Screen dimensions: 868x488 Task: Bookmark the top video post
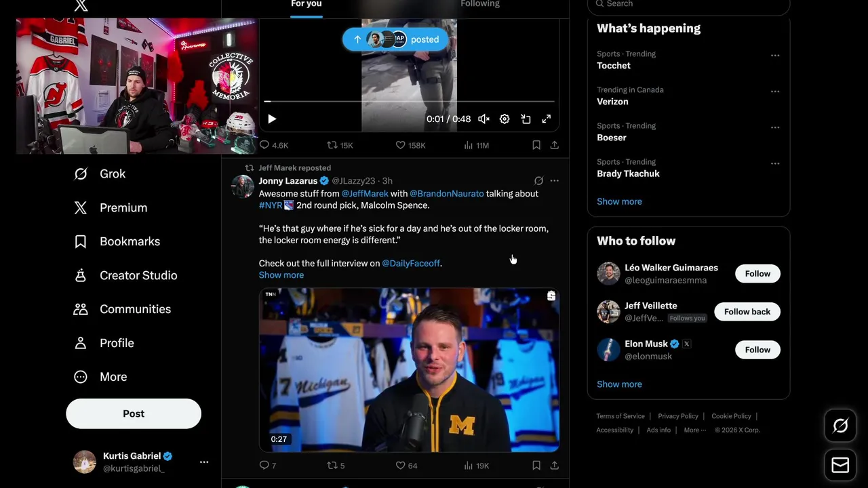[x=536, y=145]
